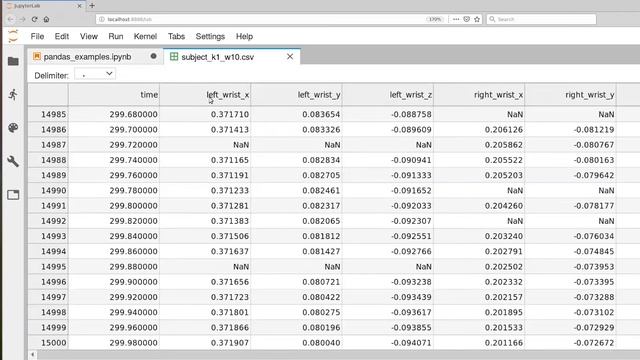Click the time cell 299.680000
Image resolution: width=640 pixels, height=360 pixels.
(x=114, y=114)
